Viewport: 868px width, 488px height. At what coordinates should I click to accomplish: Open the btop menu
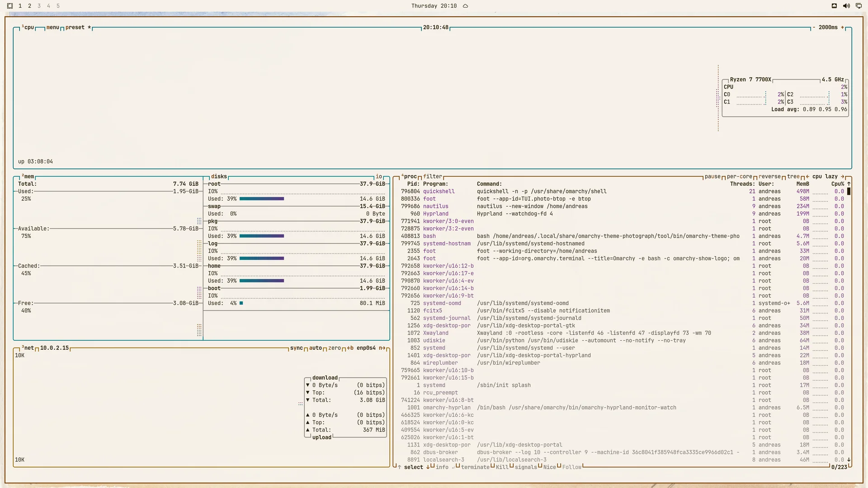(x=52, y=28)
